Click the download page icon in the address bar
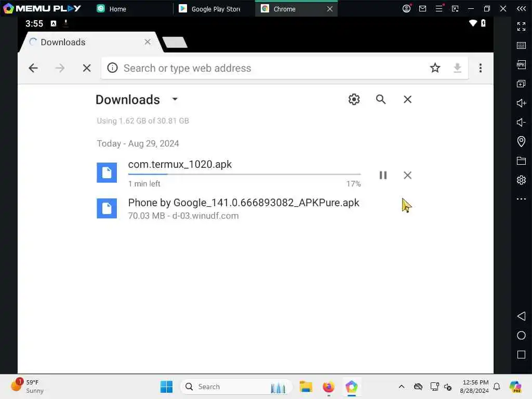The image size is (532, 399). (x=457, y=68)
